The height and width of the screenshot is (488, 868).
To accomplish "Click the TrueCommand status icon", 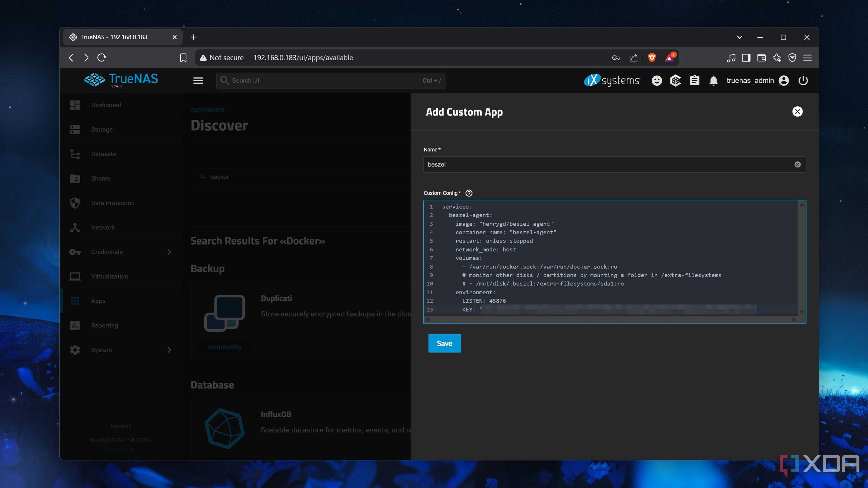I will pos(675,80).
